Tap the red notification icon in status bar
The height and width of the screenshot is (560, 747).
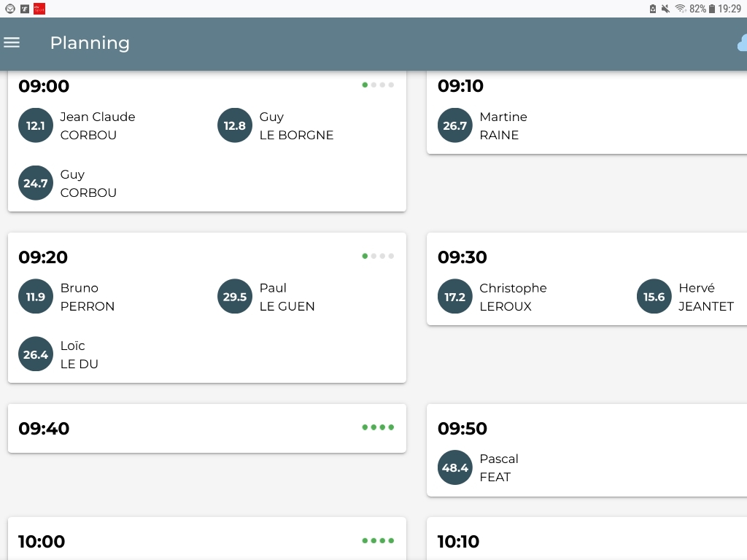39,9
